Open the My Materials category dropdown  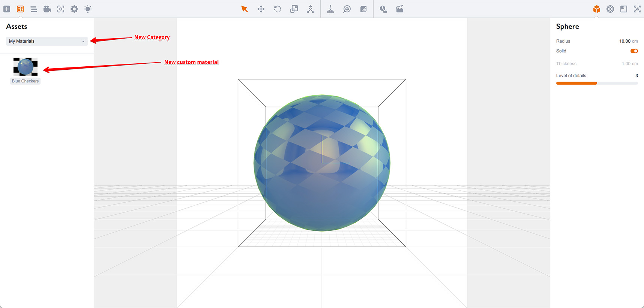coord(47,41)
